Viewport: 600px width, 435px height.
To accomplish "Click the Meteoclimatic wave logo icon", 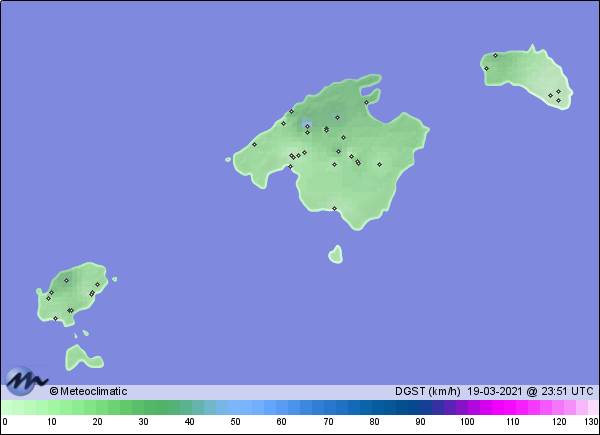I will coord(25,381).
